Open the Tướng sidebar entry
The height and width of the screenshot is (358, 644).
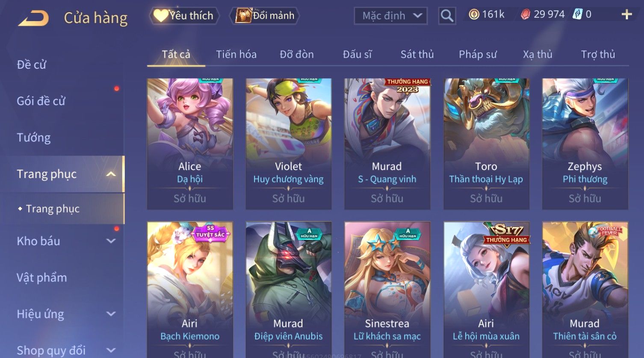tap(33, 138)
